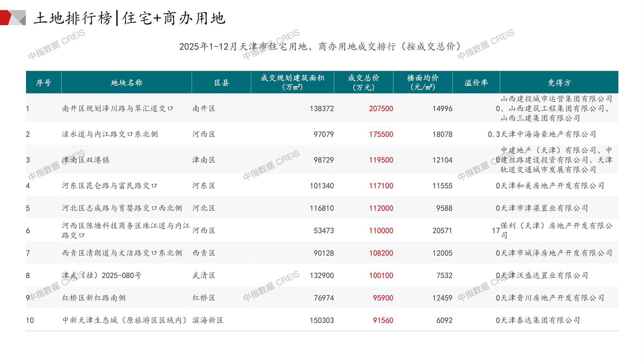The width and height of the screenshot is (644, 362).
Task: Click the 成交规划建筑面积 column header
Action: point(292,82)
